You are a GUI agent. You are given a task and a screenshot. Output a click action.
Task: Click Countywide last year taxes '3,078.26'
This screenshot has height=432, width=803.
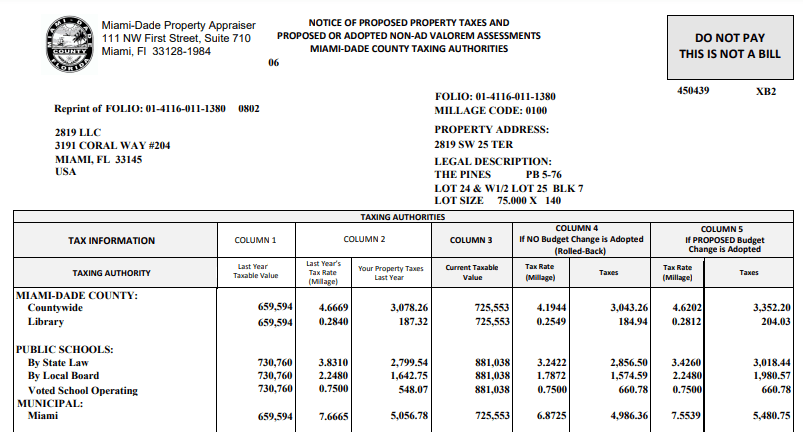(x=409, y=308)
